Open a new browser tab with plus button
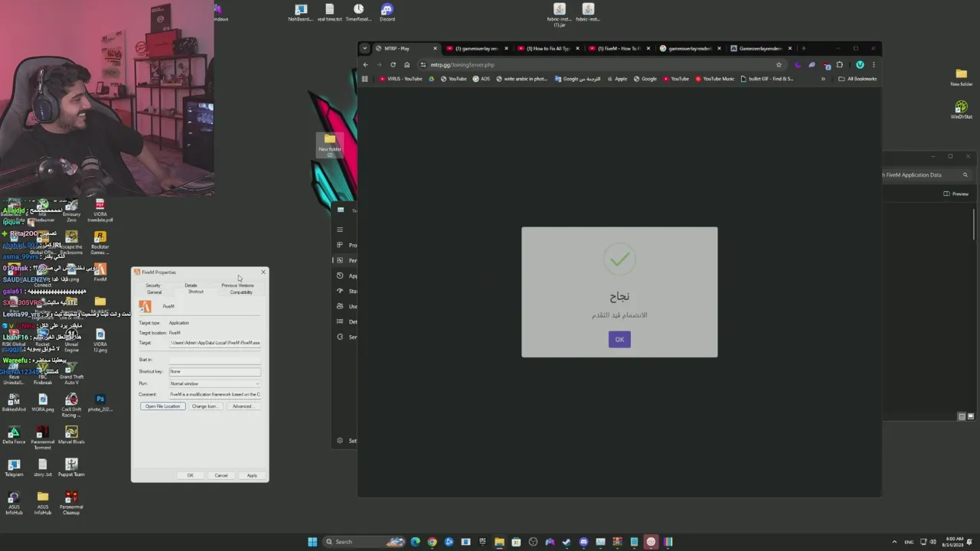Viewport: 980px width, 551px height. pyautogui.click(x=803, y=48)
